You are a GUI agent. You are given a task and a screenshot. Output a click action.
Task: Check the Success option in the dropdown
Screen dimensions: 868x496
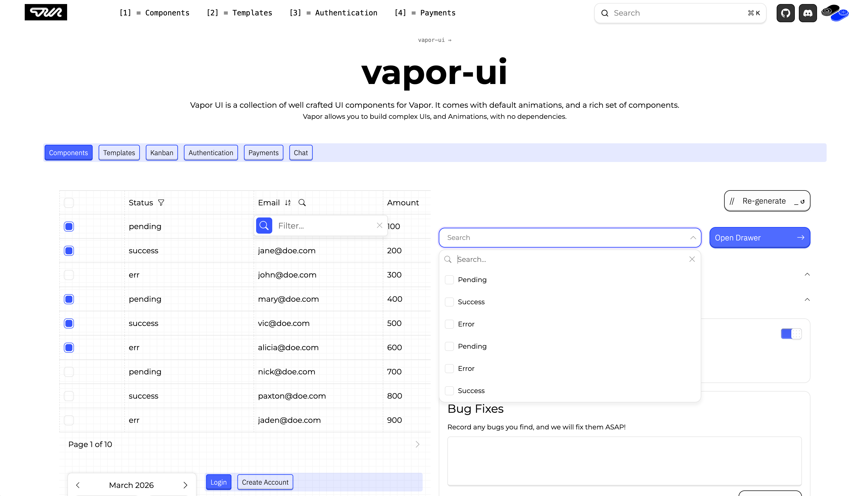point(449,302)
